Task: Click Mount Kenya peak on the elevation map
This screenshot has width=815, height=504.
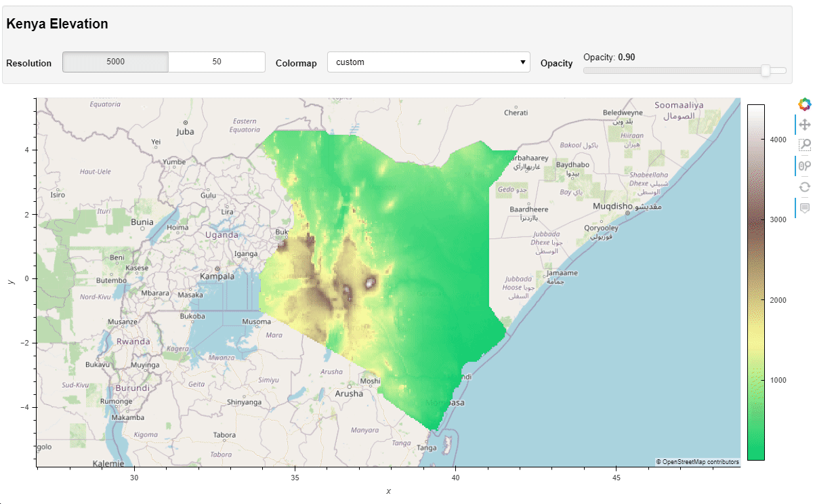Action: click(371, 282)
